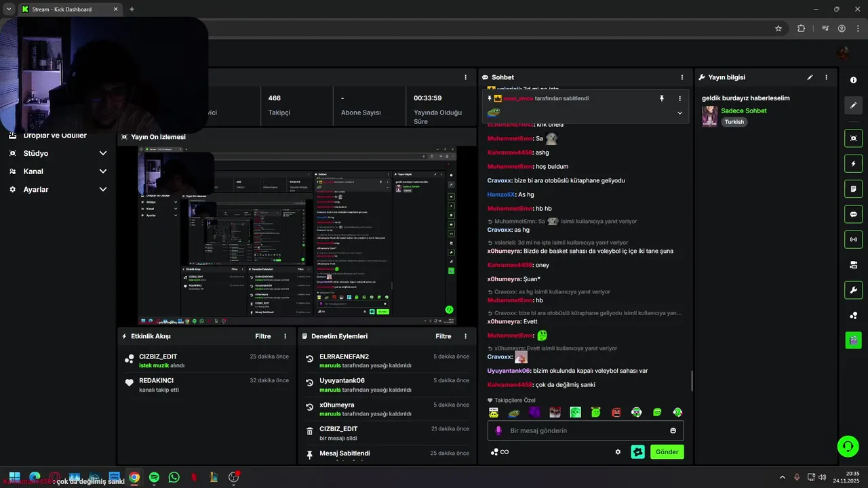Open OBS Studio from the taskbar
868x488 pixels.
pos(234,477)
